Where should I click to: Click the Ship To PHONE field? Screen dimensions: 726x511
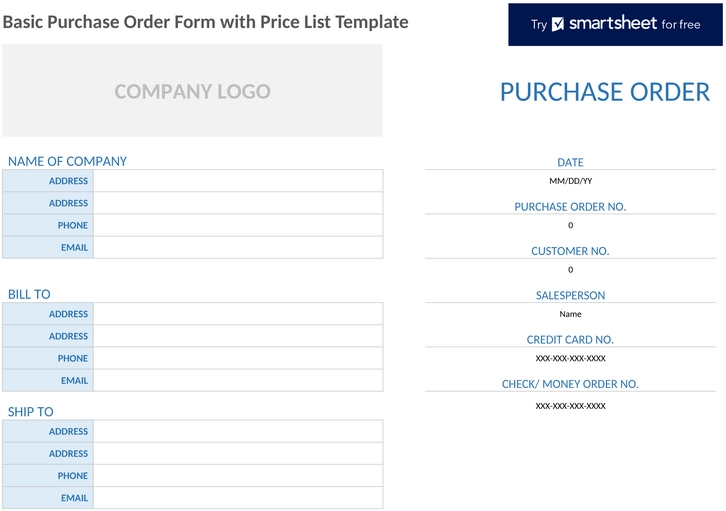pos(238,476)
